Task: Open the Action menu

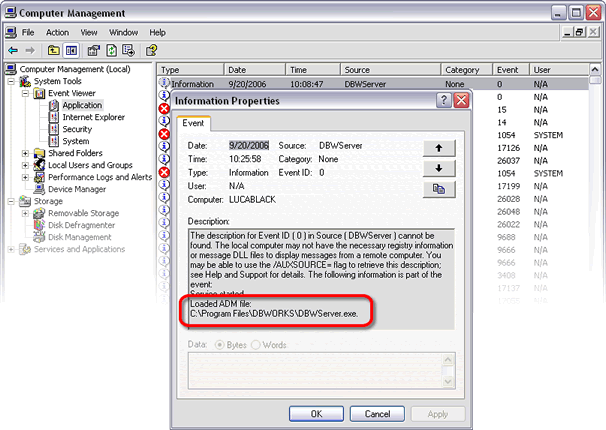Action: pos(57,32)
